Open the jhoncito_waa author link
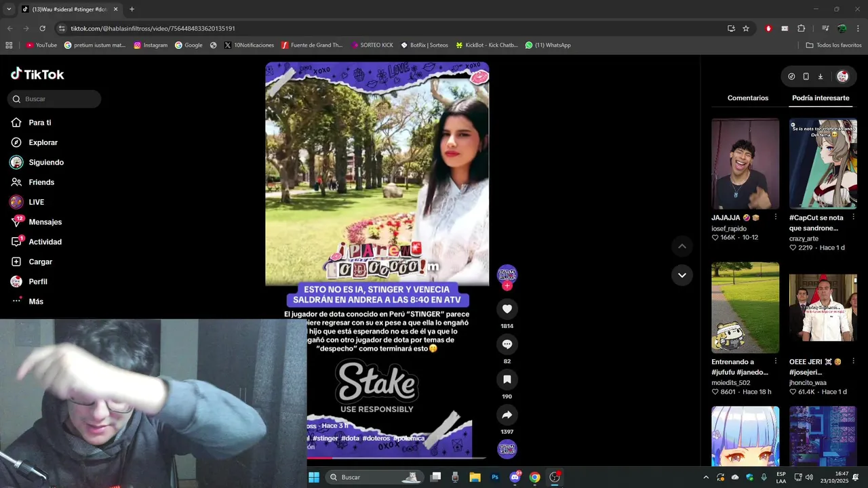This screenshot has width=868, height=488. coord(808,383)
